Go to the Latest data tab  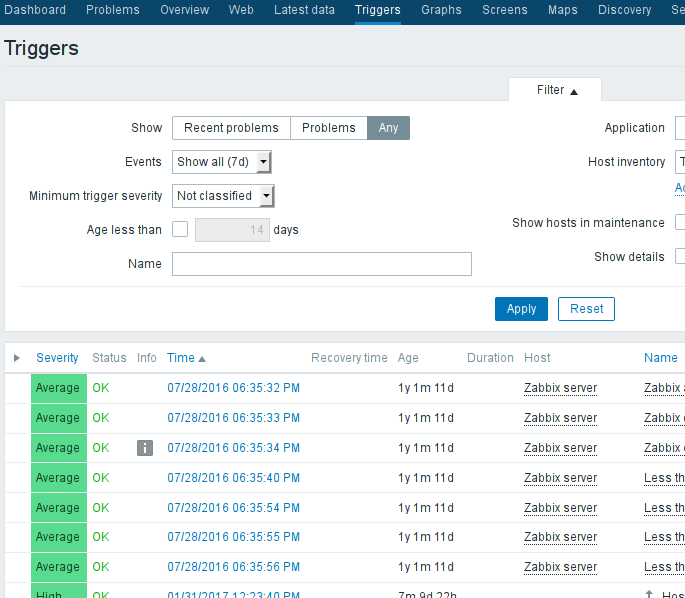304,10
